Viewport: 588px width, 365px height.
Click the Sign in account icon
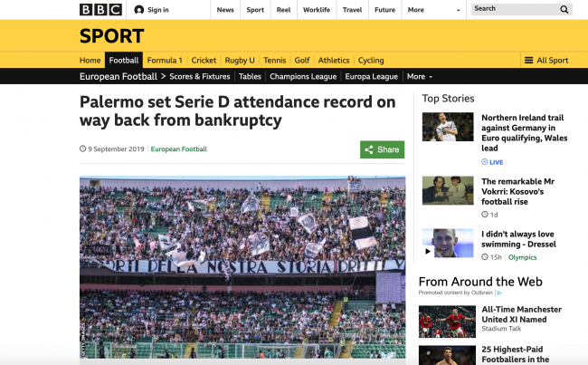139,10
